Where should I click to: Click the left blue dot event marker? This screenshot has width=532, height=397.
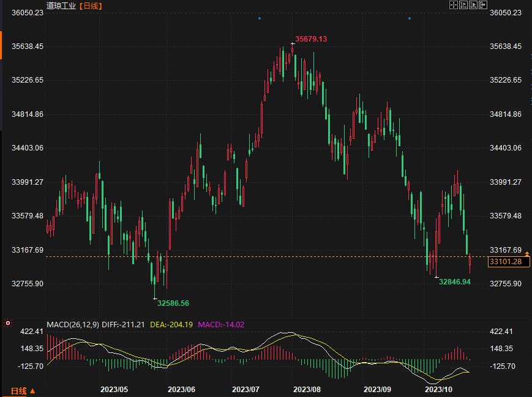point(259,18)
